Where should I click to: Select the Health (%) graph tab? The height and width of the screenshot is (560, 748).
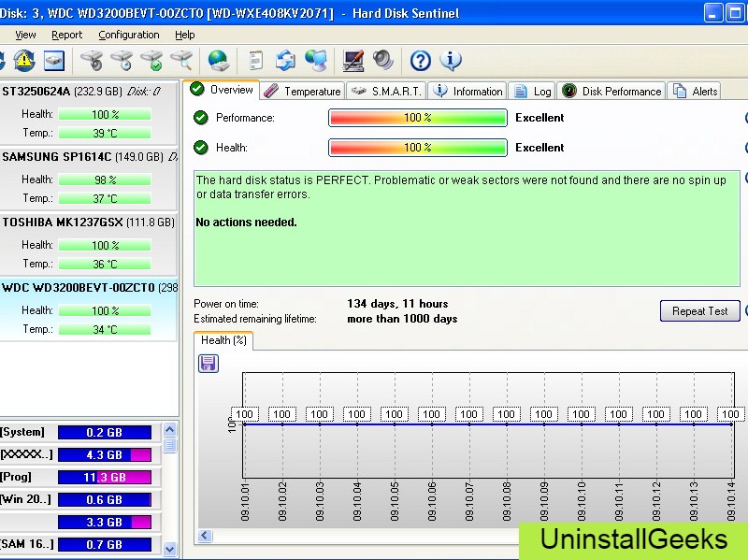223,340
